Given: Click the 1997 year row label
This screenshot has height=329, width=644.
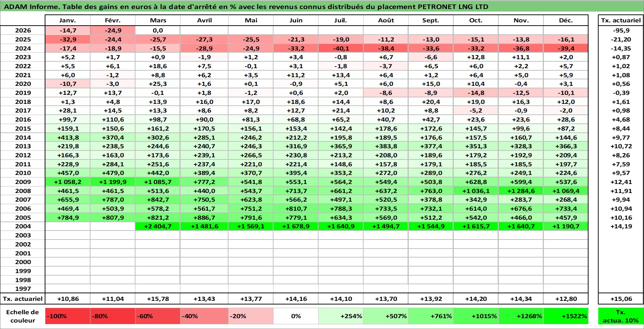Looking at the screenshot, I should pyautogui.click(x=23, y=289).
